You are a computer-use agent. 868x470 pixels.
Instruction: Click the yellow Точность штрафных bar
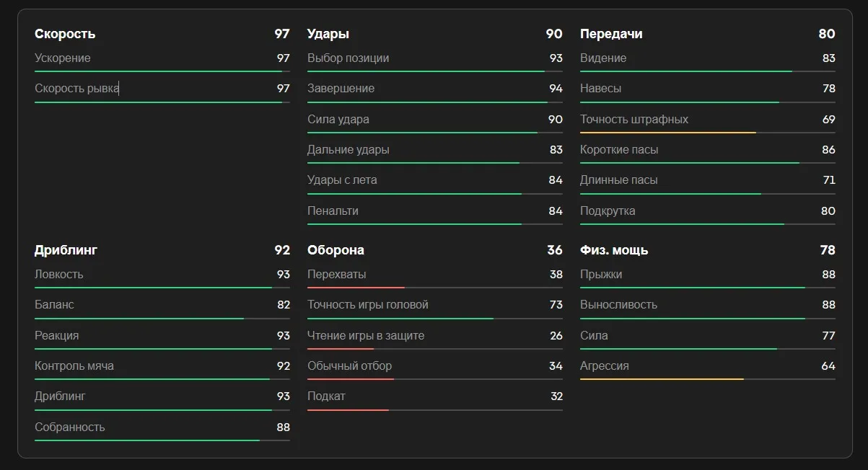pyautogui.click(x=668, y=133)
